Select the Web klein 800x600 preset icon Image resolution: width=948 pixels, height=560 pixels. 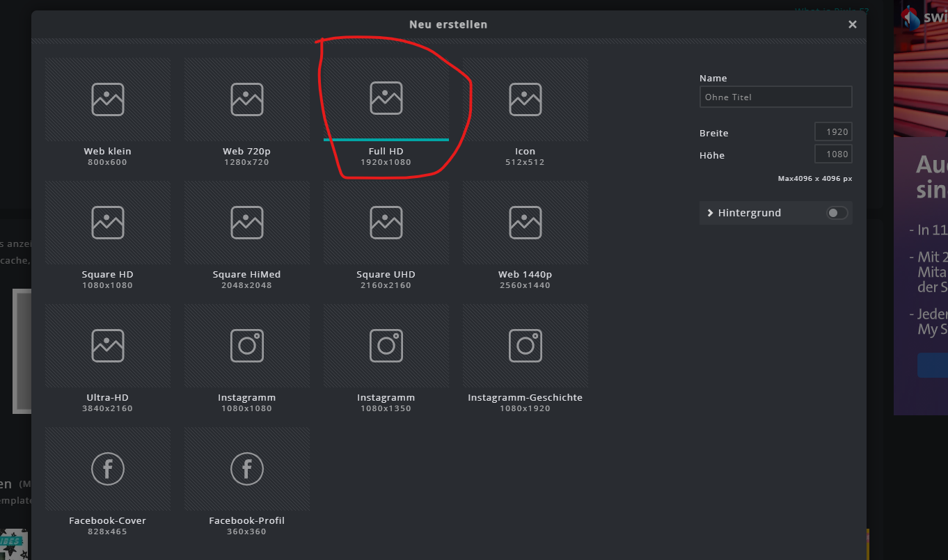tap(108, 99)
